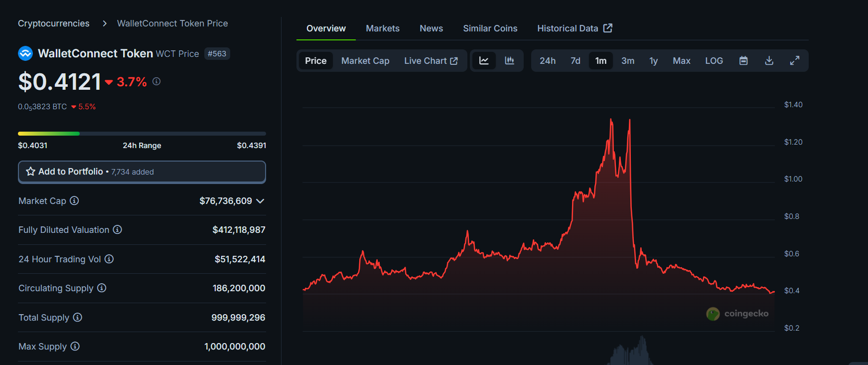Click the $0.2 axis label
The image size is (868, 365).
point(792,328)
